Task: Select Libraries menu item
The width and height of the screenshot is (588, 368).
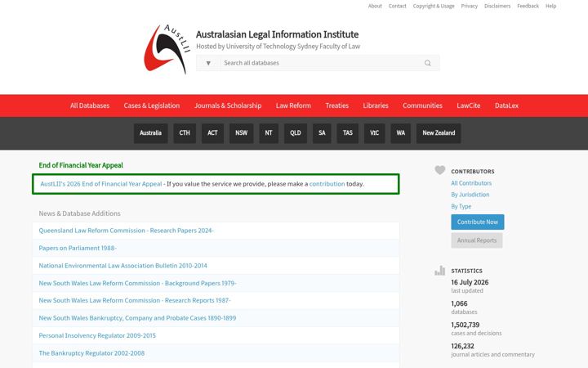Action: tap(376, 105)
